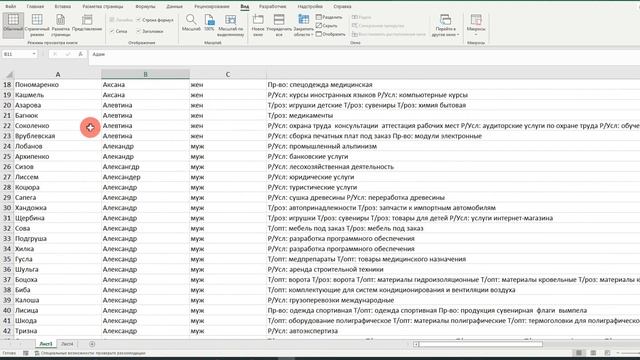Click cell with name Алексангдр
Viewport: 640px width, 360px height.
tap(145, 167)
